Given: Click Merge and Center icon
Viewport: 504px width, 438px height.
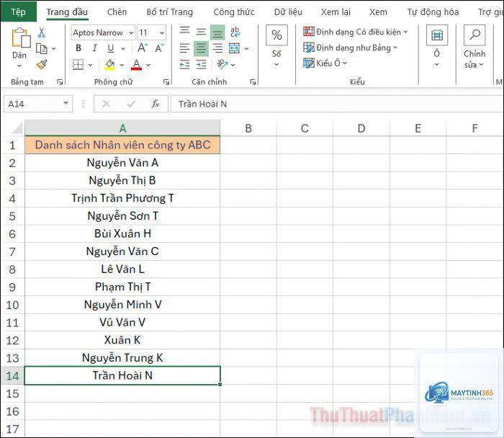Looking at the screenshot, I should 234,48.
